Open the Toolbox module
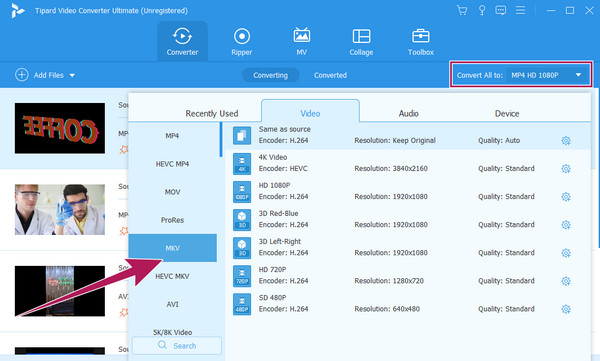The width and height of the screenshot is (600, 361). pos(421,41)
